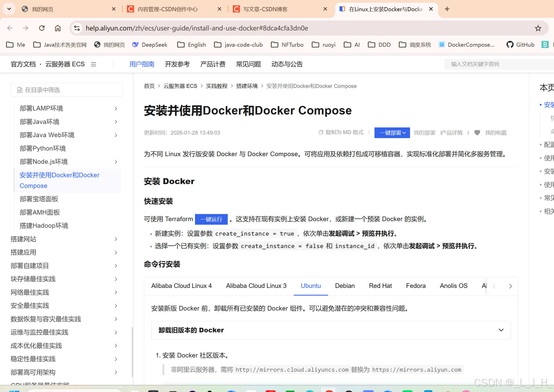
Task: Expand 部署LAMP环境 in sidebar
Action: coord(116,109)
